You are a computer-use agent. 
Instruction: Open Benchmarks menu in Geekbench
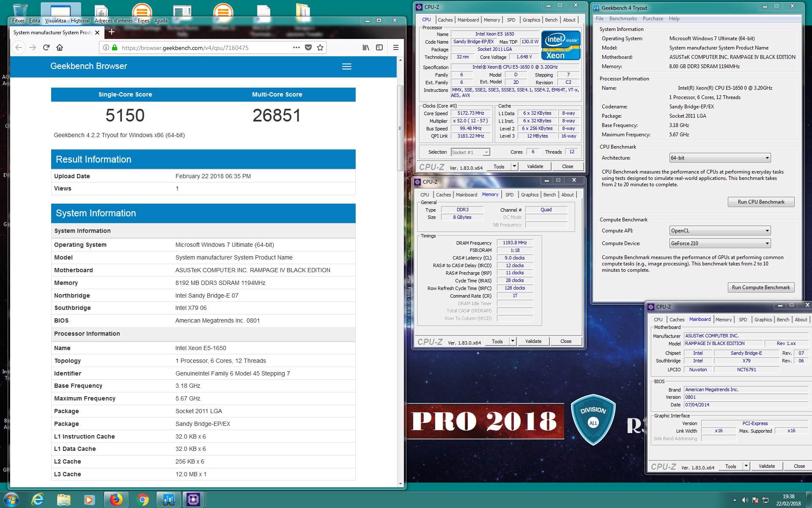(x=623, y=19)
